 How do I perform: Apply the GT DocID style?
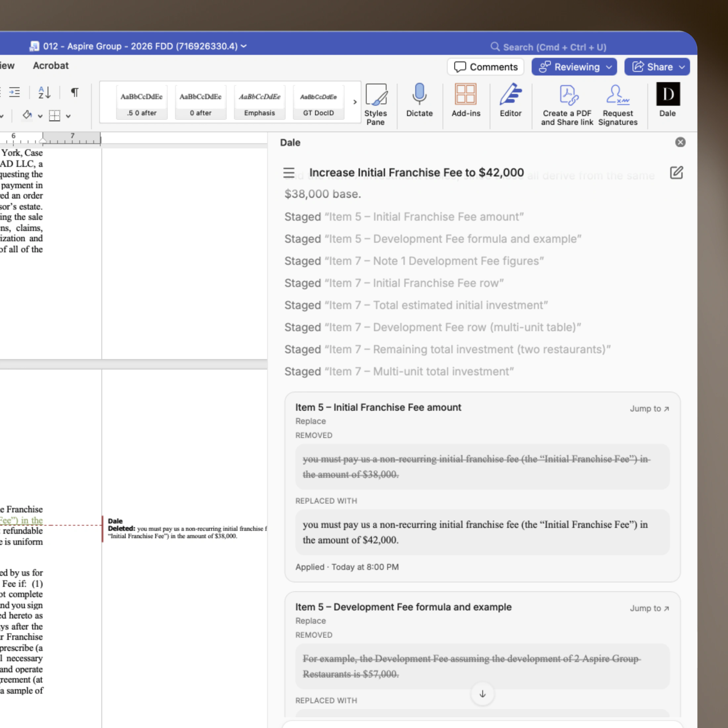(318, 102)
